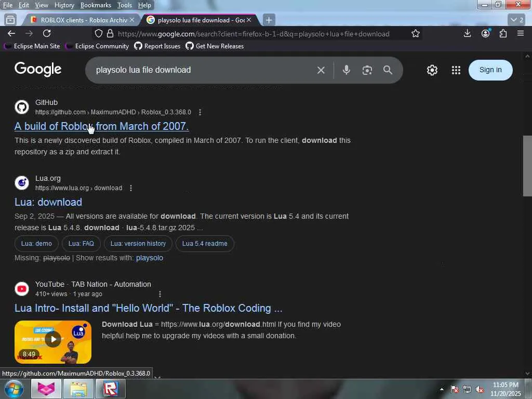Open the Google apps grid
532x399 pixels.
pyautogui.click(x=456, y=70)
